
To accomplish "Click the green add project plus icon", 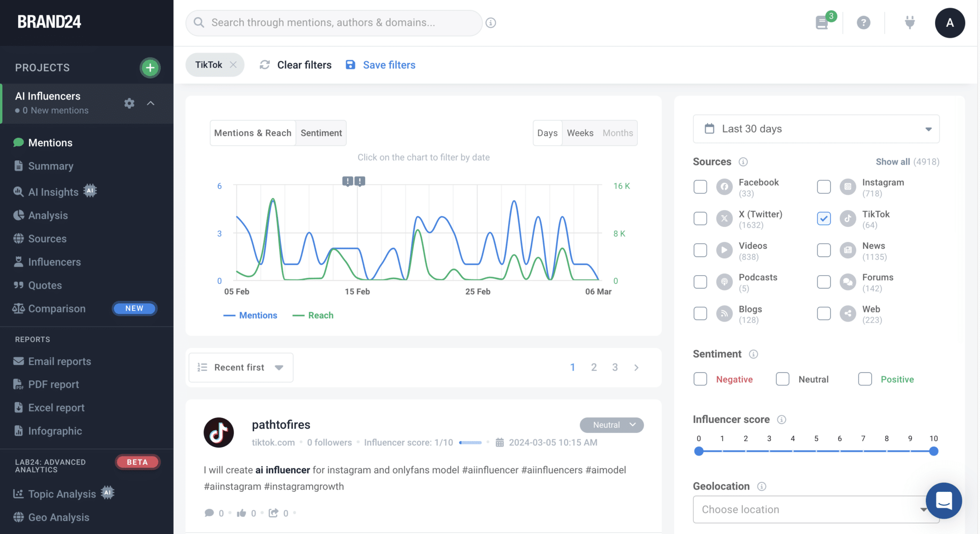I will pos(150,67).
